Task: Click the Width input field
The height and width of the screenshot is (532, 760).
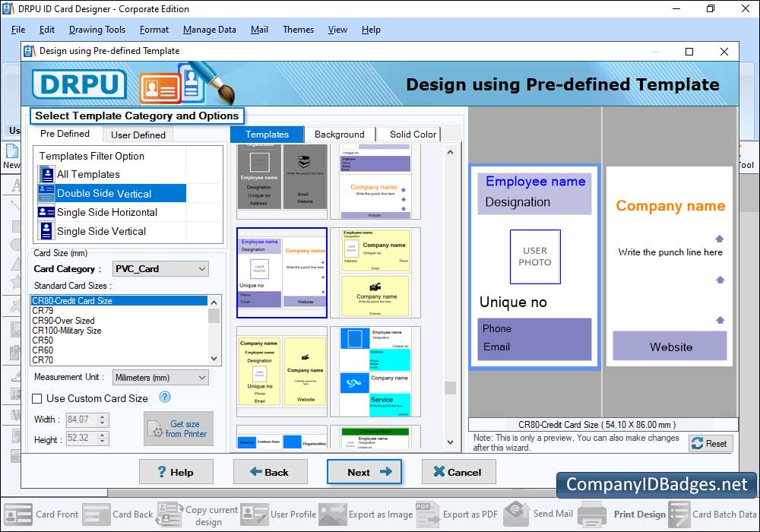Action: click(82, 420)
